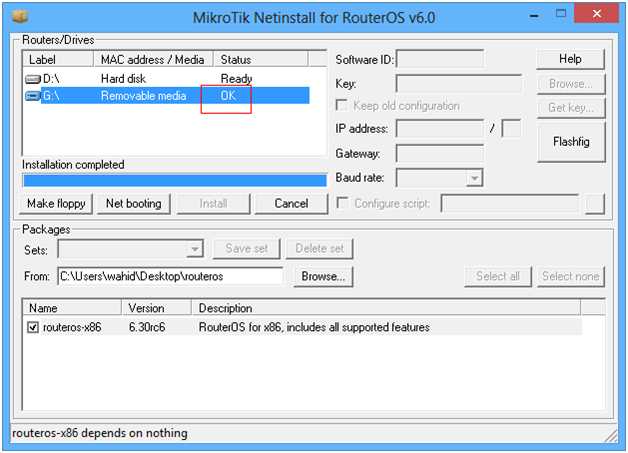Open the Baud rate dropdown
Image resolution: width=628 pixels, height=453 pixels.
point(475,178)
